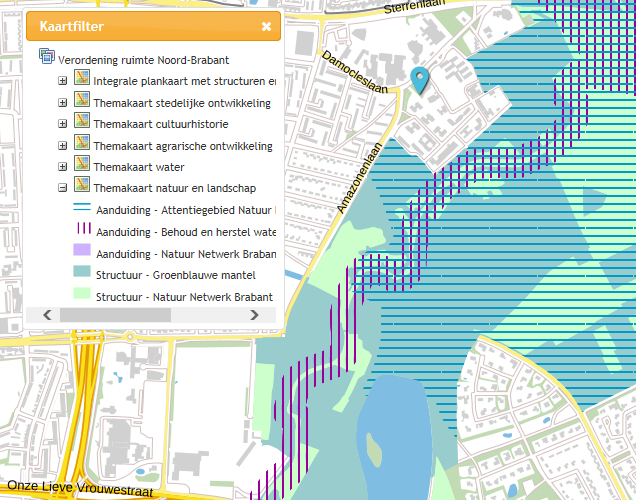Click the map icon beside Themakaart cultuurhistorie
Screen dimensions: 636x500
tap(82, 123)
